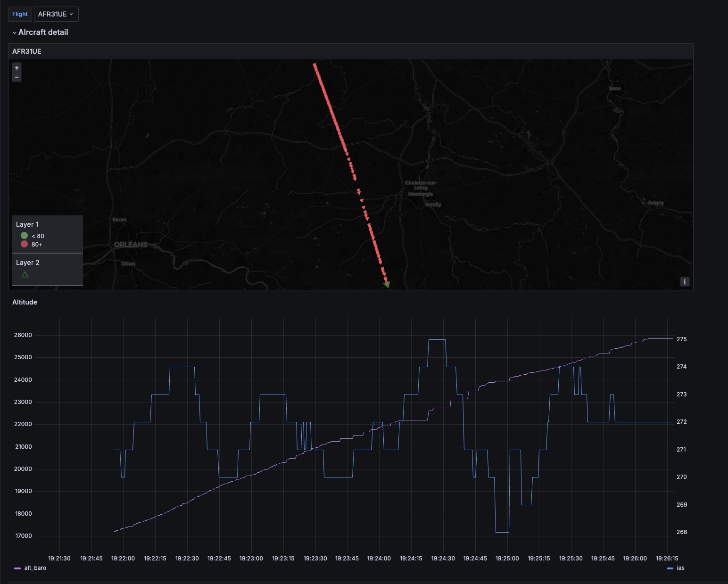728x584 pixels.
Task: Click the Saran label on map
Action: tap(119, 220)
